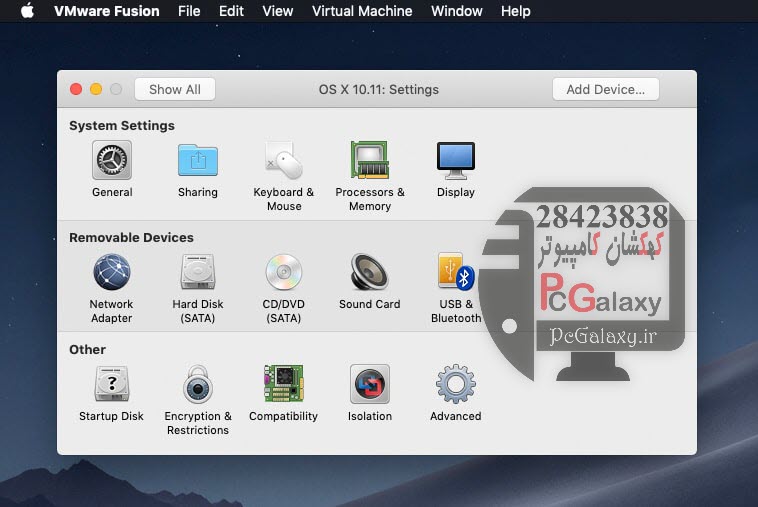Open the Window menu
Image resolution: width=758 pixels, height=507 pixels.
[456, 11]
